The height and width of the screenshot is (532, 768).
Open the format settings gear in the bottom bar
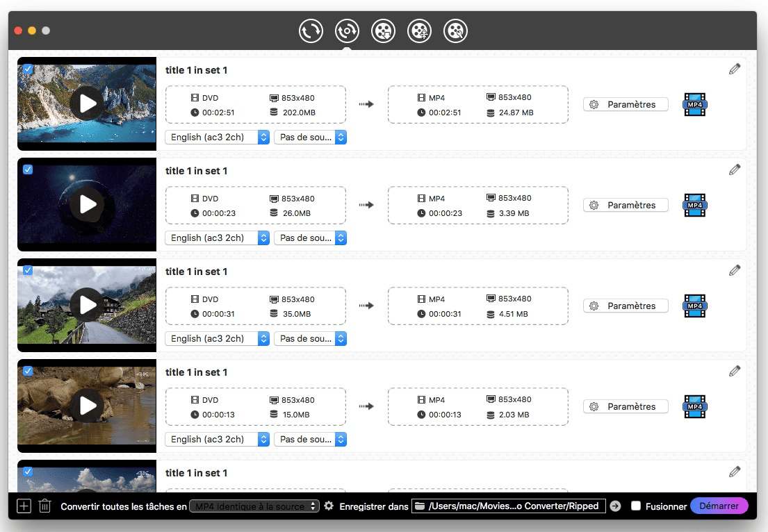pos(329,506)
